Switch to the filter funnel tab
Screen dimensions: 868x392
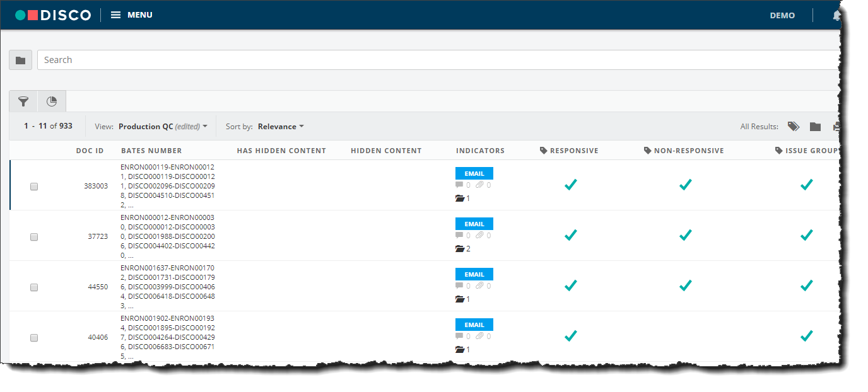click(x=23, y=101)
